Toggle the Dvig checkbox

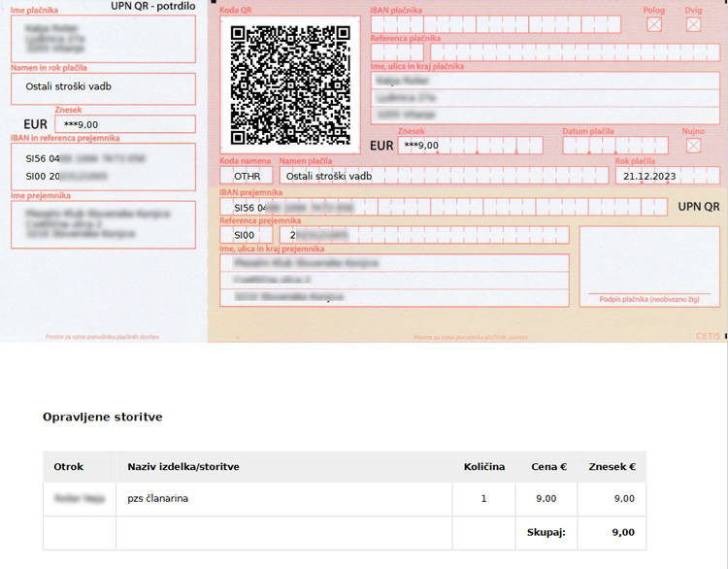click(x=693, y=24)
